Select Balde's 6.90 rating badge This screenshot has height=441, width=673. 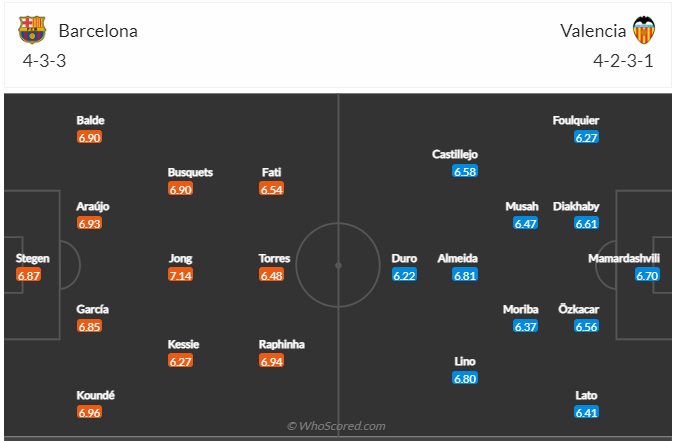pos(89,137)
